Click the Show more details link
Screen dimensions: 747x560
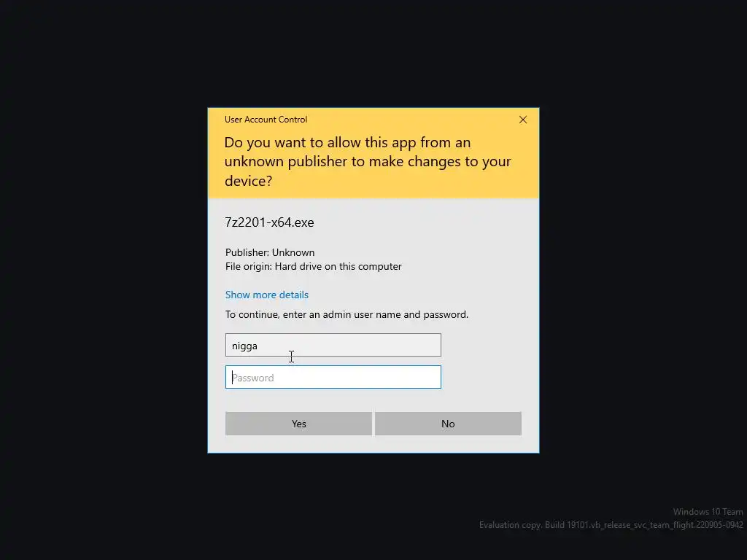click(267, 295)
